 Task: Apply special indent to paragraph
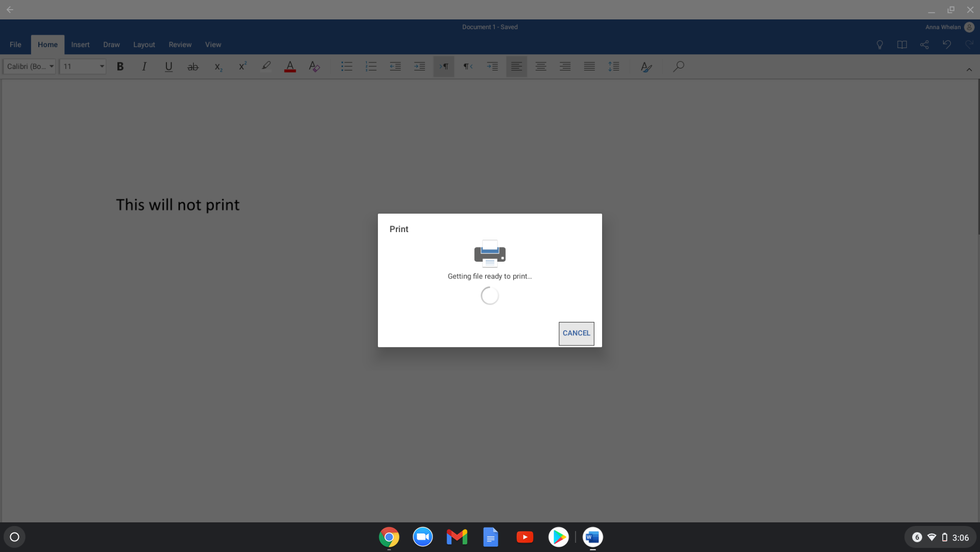pos(492,66)
